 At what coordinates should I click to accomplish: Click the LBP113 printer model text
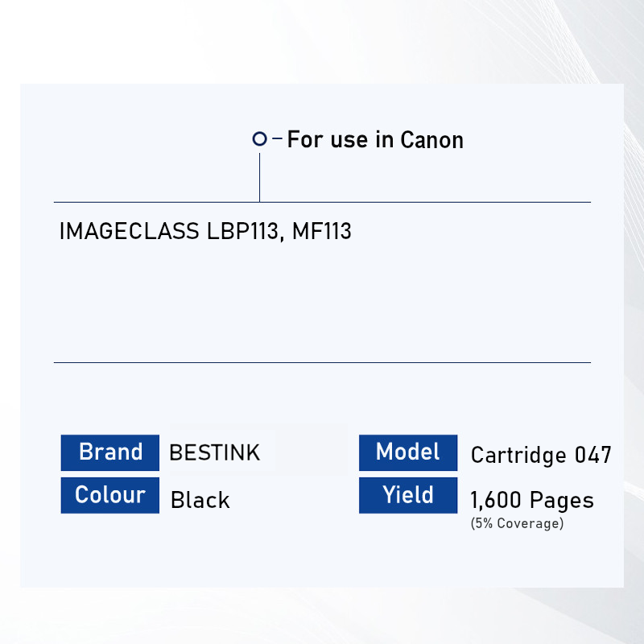(243, 232)
